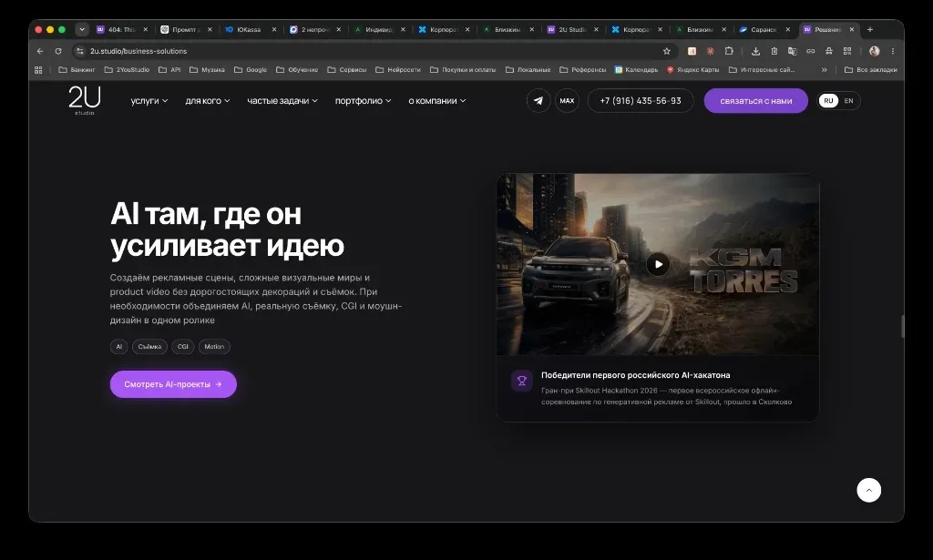The width and height of the screenshot is (933, 560).
Task: Open the KGM Torres video thumbnail
Action: tap(658, 265)
